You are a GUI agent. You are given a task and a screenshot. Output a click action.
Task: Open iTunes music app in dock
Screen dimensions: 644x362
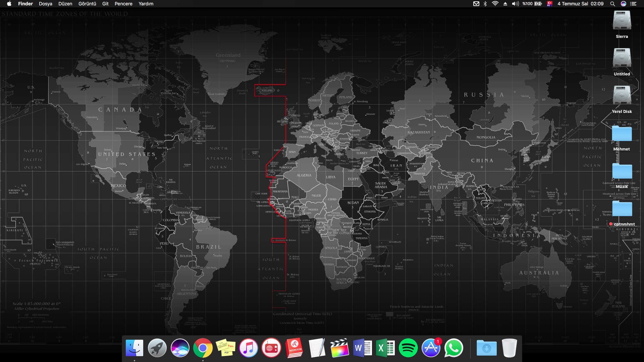[248, 348]
